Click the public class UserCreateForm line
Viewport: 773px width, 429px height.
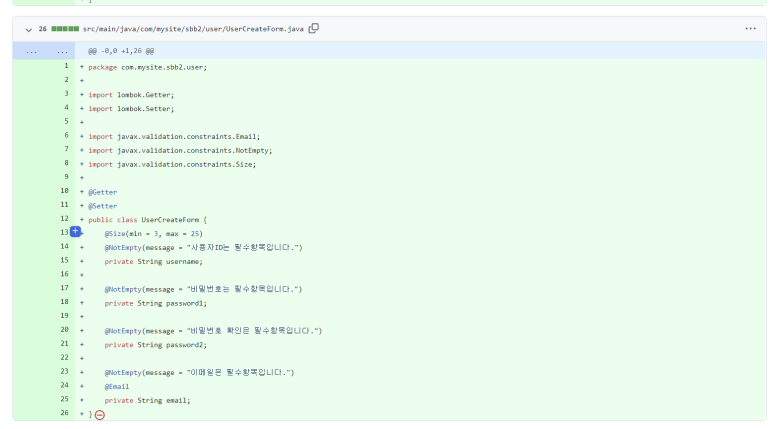(147, 220)
